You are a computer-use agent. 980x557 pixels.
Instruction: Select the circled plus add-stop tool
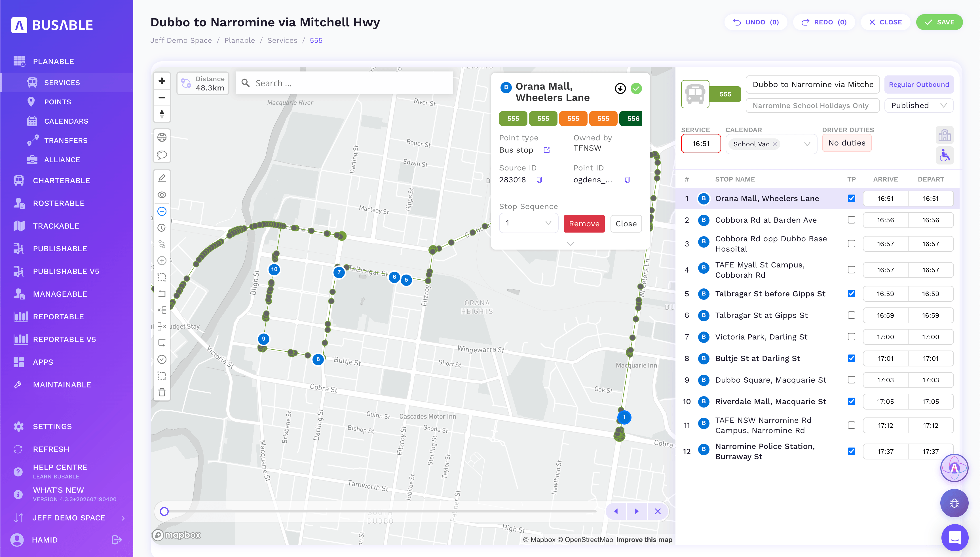pyautogui.click(x=162, y=261)
